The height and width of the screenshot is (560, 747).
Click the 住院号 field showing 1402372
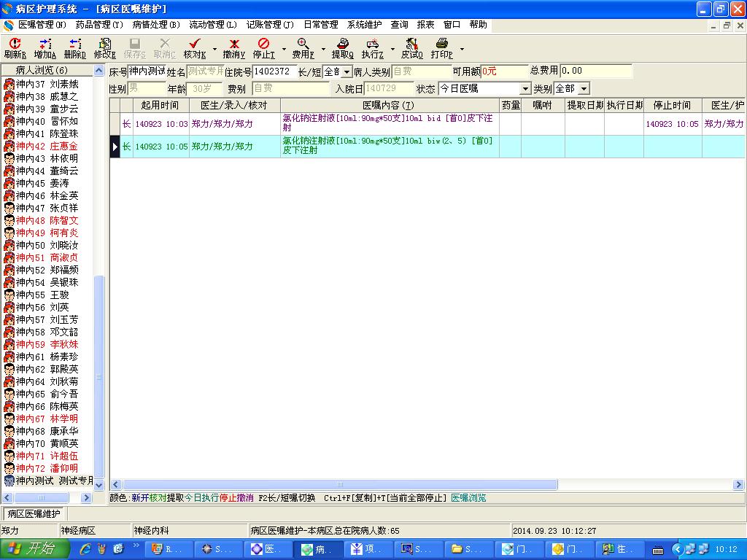tap(275, 71)
